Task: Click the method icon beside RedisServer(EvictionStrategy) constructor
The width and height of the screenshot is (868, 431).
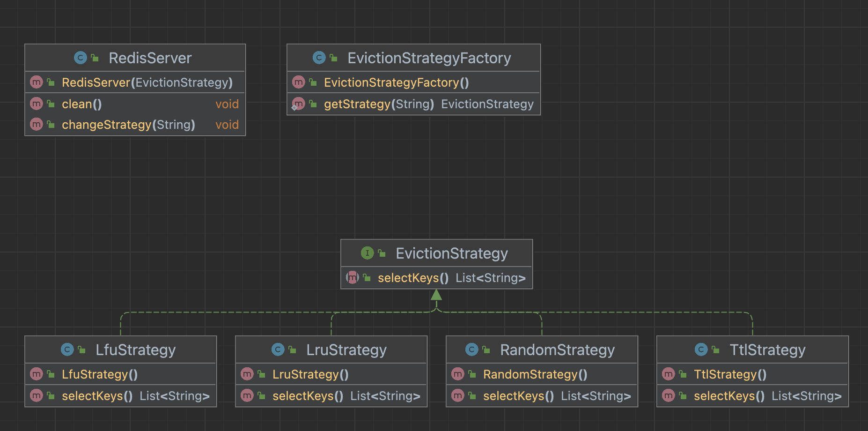Action: (x=37, y=82)
